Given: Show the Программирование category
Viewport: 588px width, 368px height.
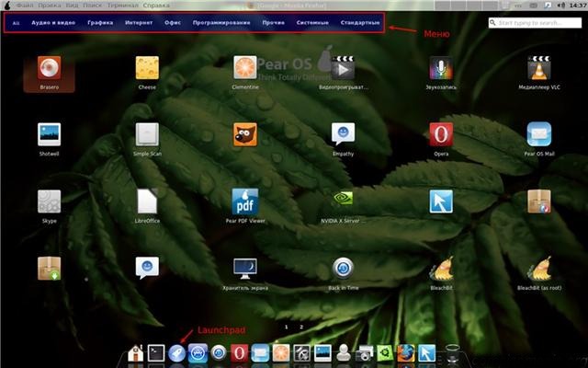Looking at the screenshot, I should [x=221, y=22].
